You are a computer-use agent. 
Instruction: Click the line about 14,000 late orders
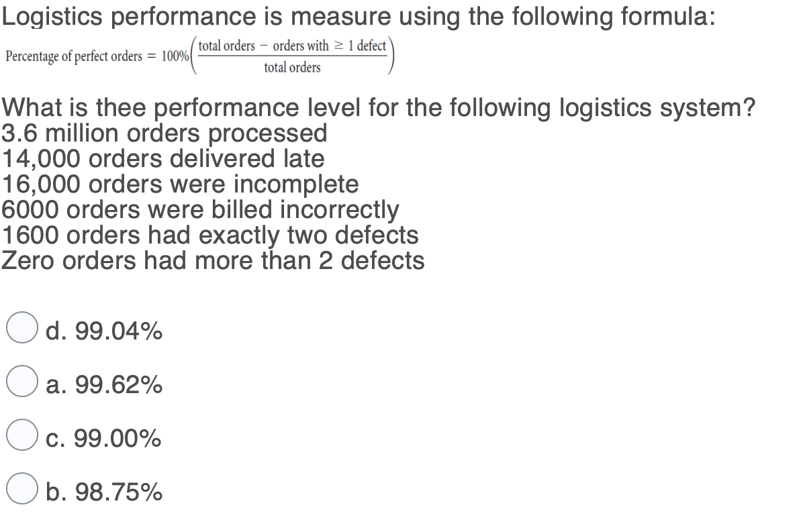click(161, 159)
